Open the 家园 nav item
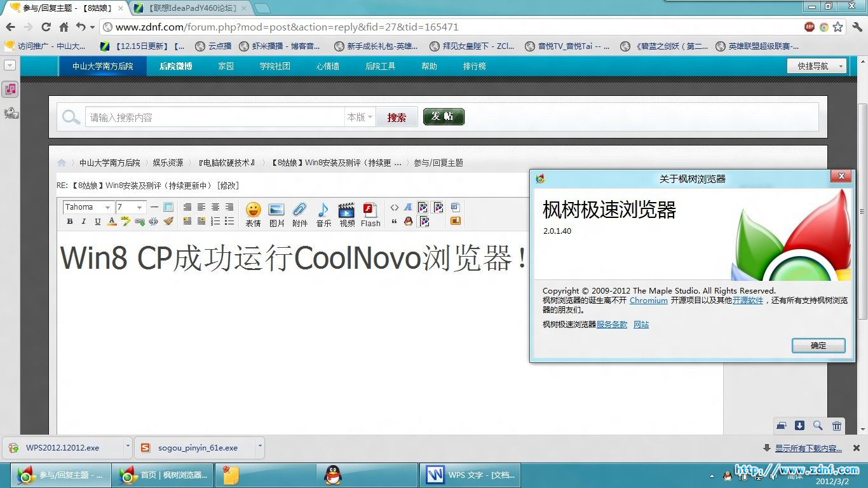Image resolution: width=868 pixels, height=488 pixels. pos(226,66)
